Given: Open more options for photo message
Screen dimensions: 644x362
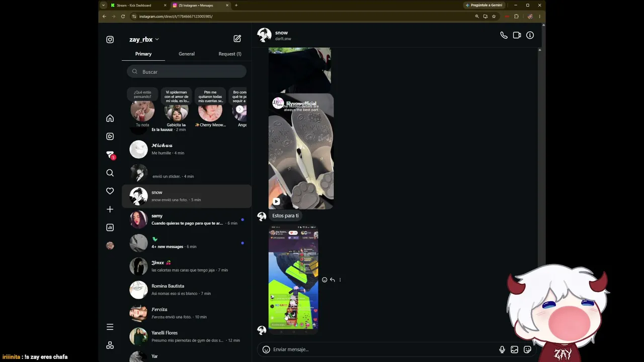Looking at the screenshot, I should [x=340, y=280].
